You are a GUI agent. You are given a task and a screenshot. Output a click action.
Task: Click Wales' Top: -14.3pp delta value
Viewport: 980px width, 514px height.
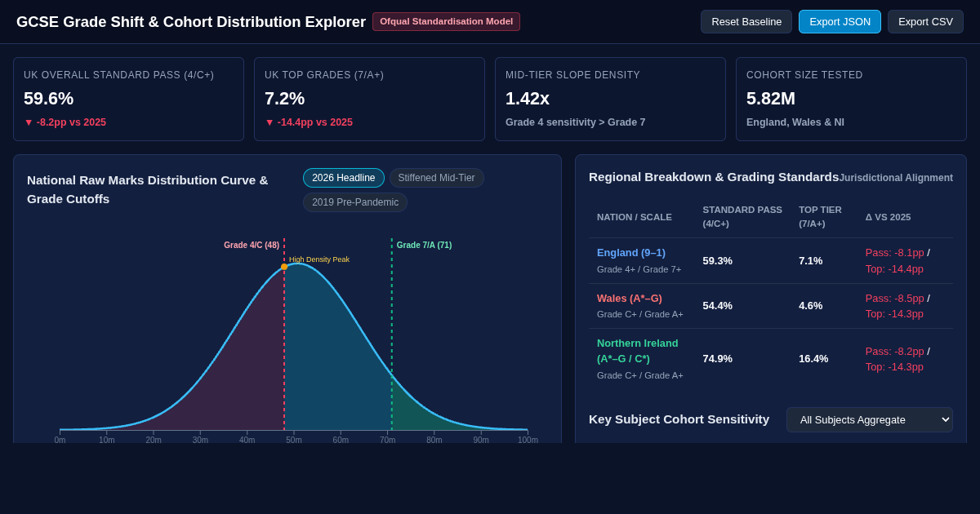[894, 314]
